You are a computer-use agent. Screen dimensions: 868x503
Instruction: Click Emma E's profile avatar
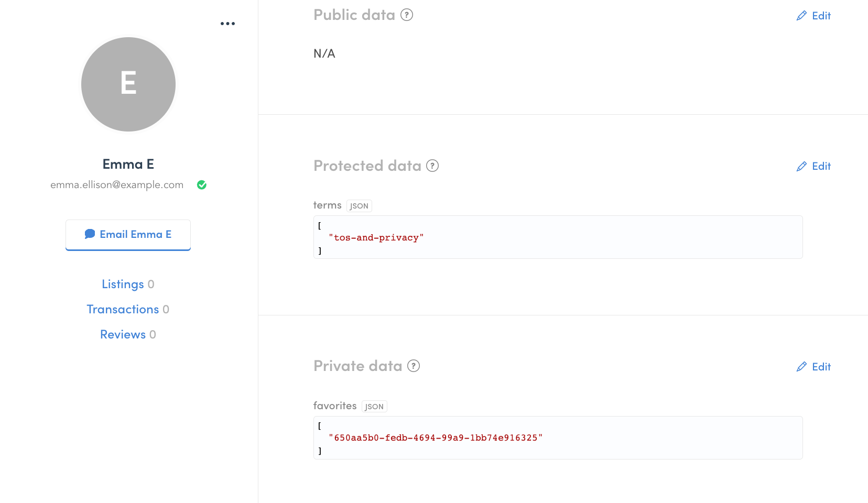(128, 84)
